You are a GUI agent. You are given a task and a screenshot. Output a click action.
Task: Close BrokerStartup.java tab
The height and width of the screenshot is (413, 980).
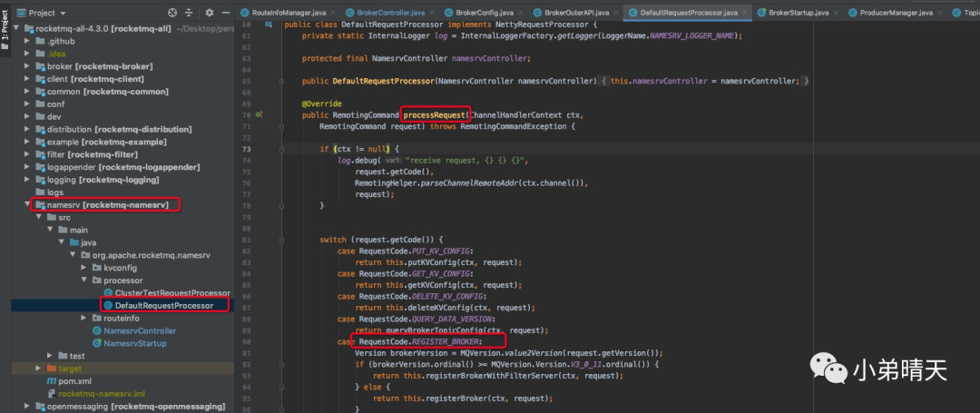pos(836,13)
